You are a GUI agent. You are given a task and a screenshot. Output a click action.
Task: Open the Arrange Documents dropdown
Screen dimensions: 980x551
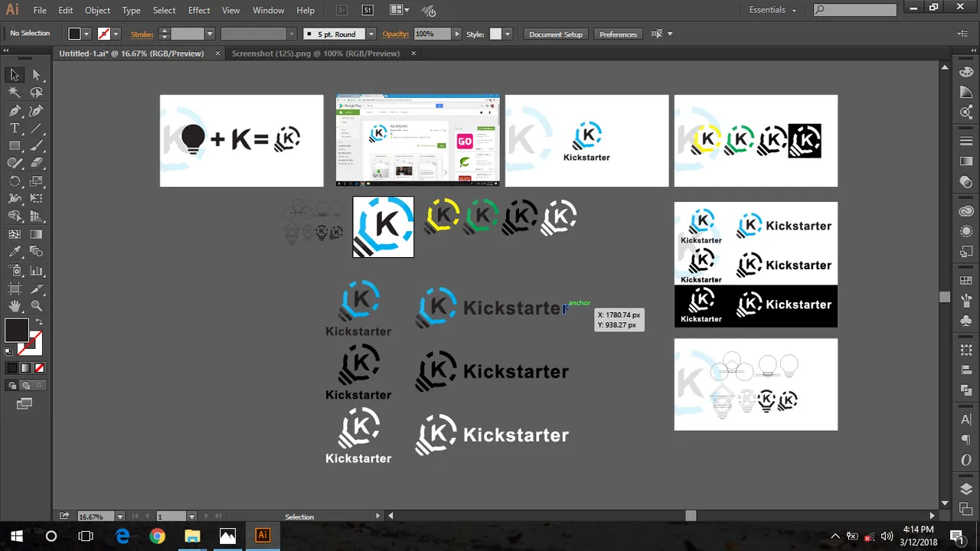[399, 10]
